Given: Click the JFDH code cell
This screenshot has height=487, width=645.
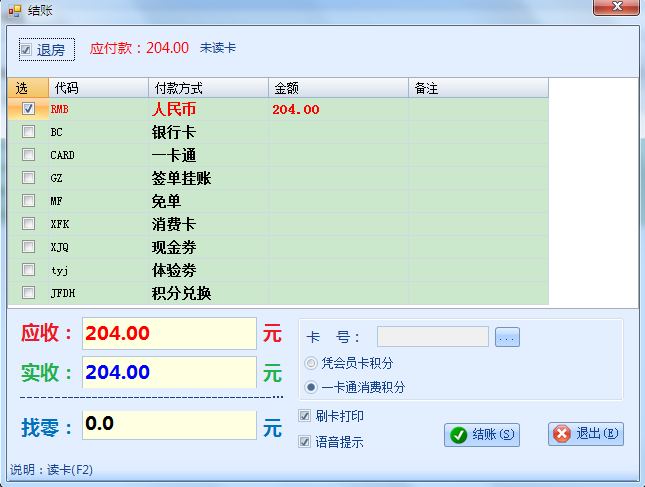Looking at the screenshot, I should point(99,293).
